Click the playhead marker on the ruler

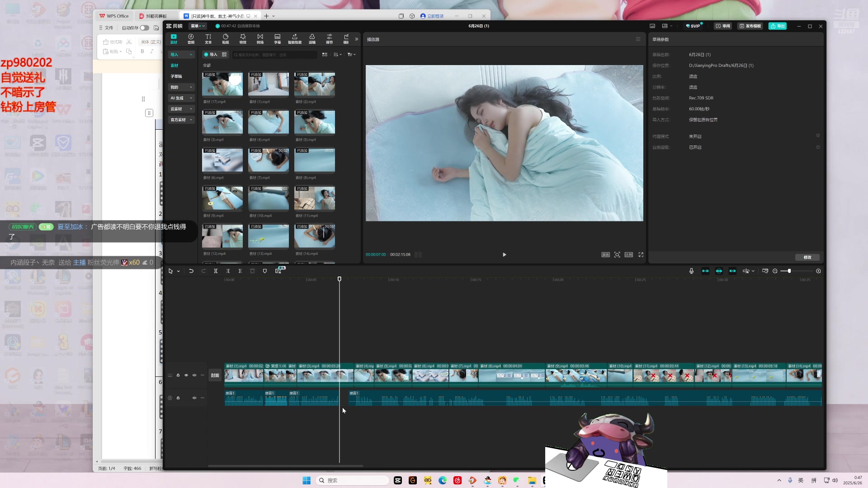(340, 279)
